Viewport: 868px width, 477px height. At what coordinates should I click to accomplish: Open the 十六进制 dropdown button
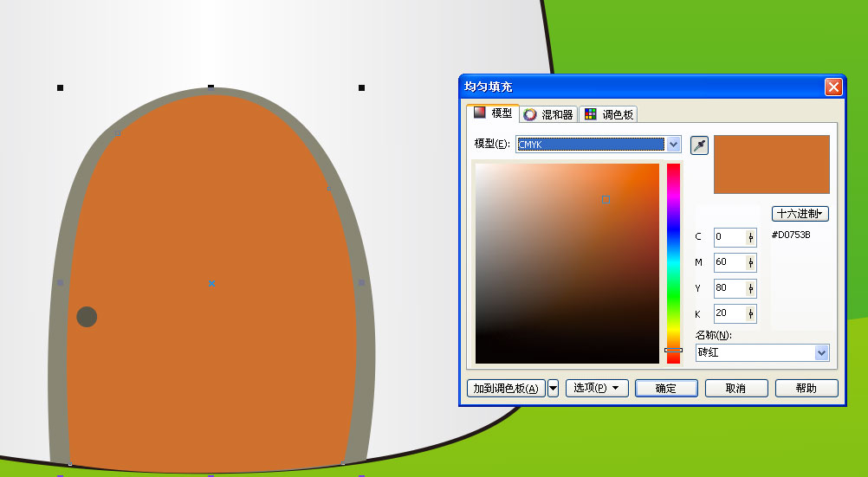click(x=800, y=214)
